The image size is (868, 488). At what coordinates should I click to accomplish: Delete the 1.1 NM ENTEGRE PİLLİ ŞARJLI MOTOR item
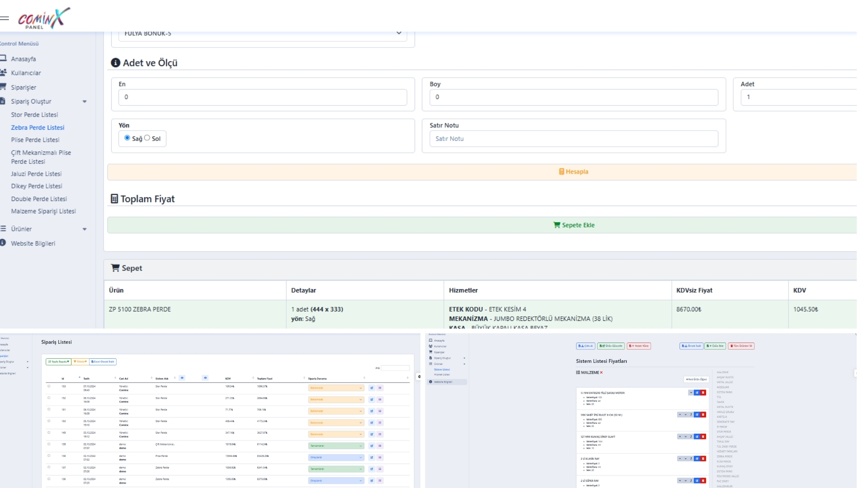[x=703, y=393]
